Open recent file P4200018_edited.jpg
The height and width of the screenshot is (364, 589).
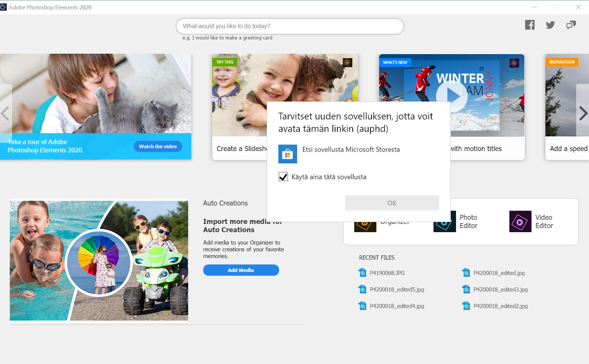point(499,273)
